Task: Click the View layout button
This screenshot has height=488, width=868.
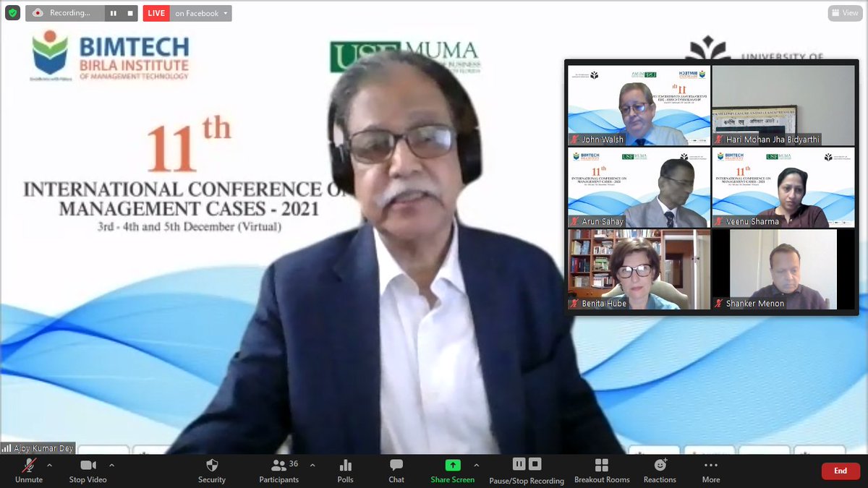Action: (844, 13)
